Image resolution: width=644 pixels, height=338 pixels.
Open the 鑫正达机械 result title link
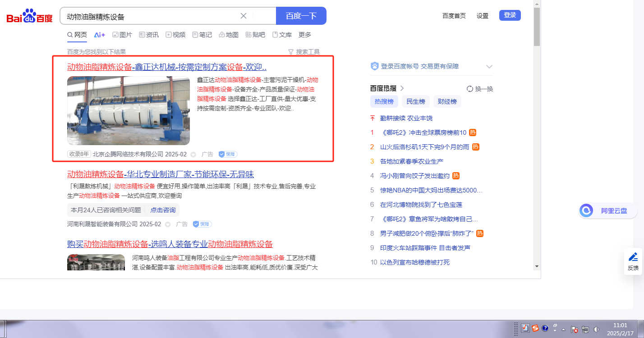[x=167, y=67]
